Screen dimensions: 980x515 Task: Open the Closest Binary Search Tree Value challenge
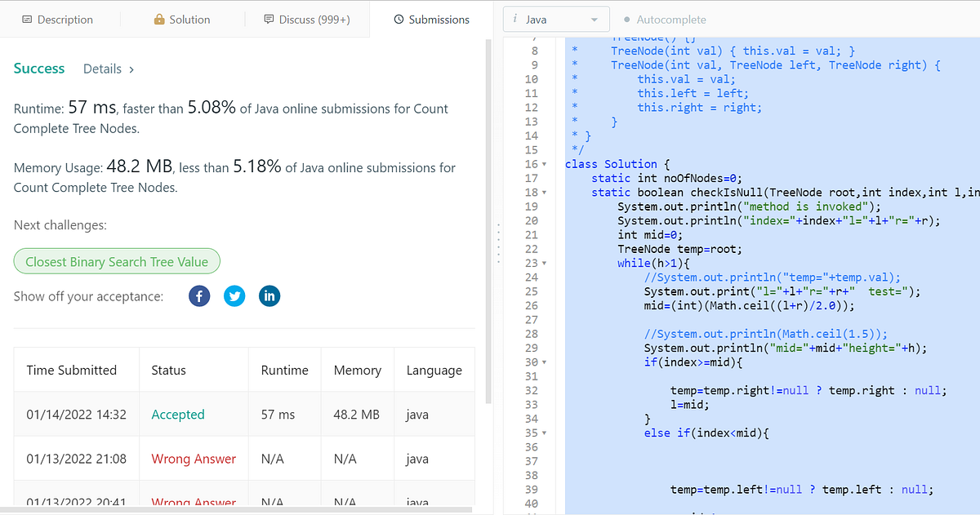coord(116,261)
